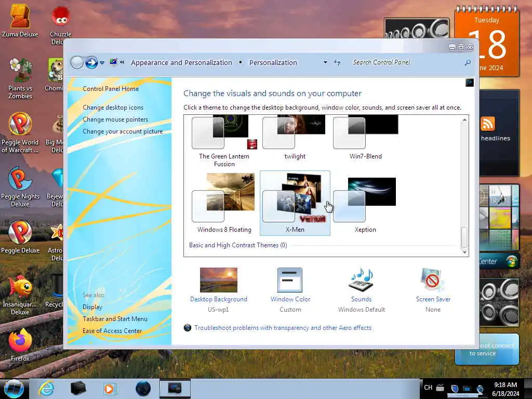This screenshot has height=399, width=532.
Task: Select Peggle World of Warcraft desktop icon
Action: (20, 133)
